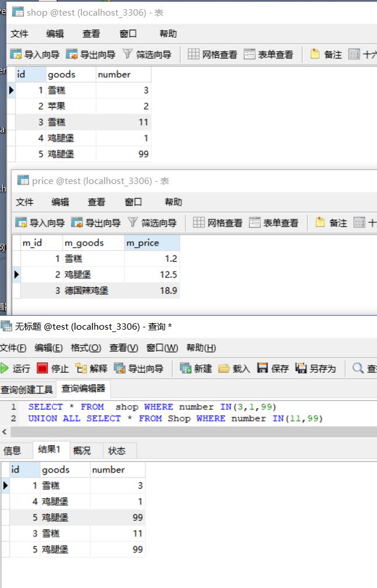Click the Load (载入) folder icon
Viewport: 377px width, 588px height.
[224, 369]
